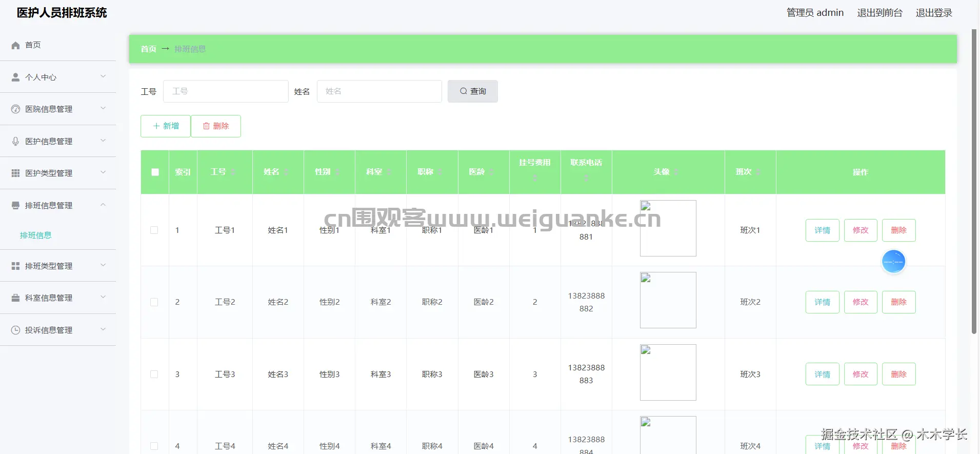The height and width of the screenshot is (454, 980).
Task: Open the 投诉信息管理 menu label
Action: tap(49, 330)
